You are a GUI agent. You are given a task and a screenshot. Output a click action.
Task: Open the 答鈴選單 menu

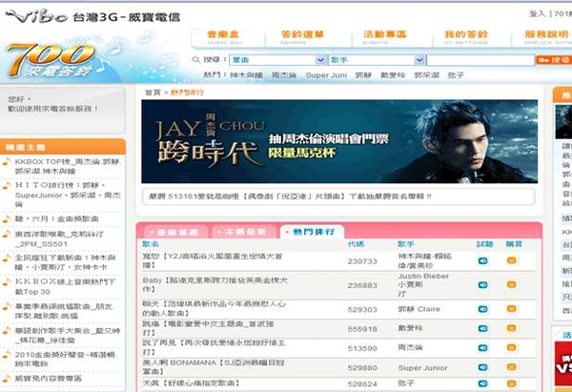pyautogui.click(x=302, y=37)
